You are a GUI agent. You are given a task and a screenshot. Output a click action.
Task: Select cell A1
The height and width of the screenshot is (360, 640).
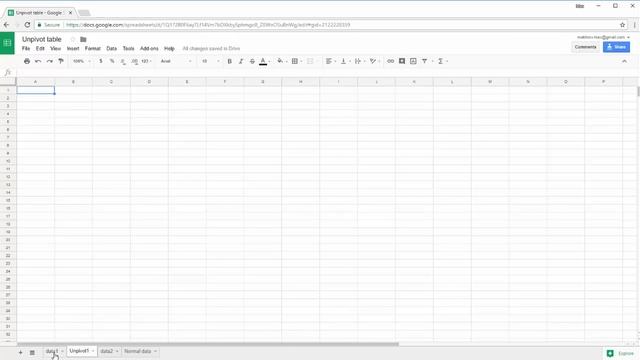[36, 90]
